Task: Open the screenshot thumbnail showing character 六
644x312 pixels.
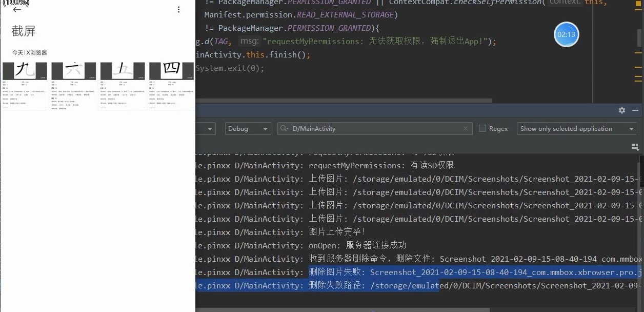Action: tap(73, 85)
